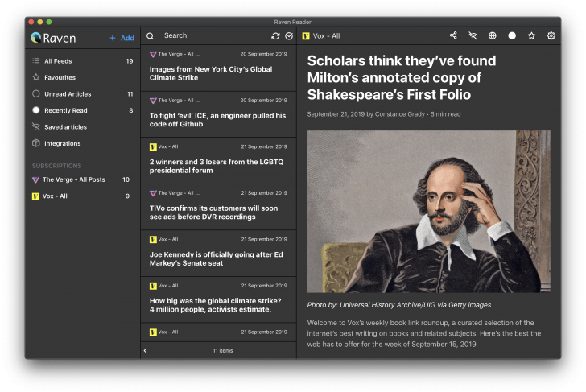Refresh feeds with the sync icon
This screenshot has width=586, height=392.
pyautogui.click(x=275, y=36)
